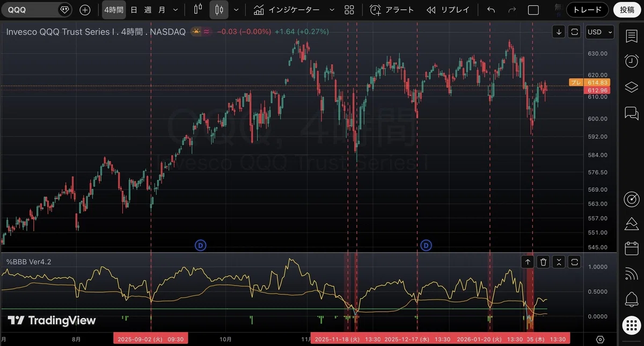Screen dimensions: 644x346
Task: Click the 10月 time axis label
Action: pyautogui.click(x=226, y=340)
